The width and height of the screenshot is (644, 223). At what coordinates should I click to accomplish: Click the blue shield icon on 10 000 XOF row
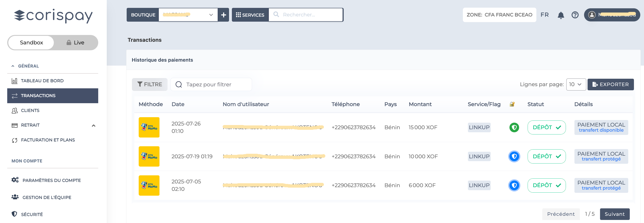pyautogui.click(x=514, y=157)
